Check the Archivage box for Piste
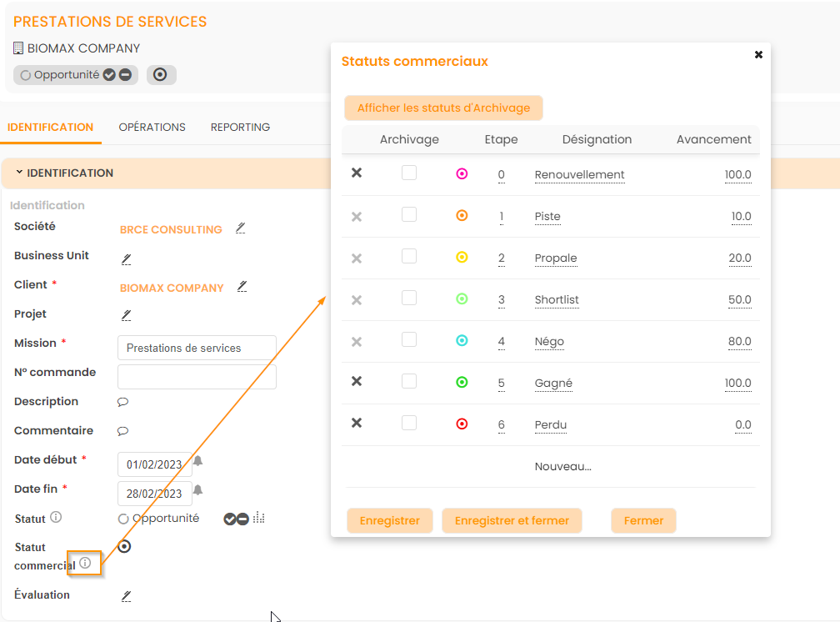Screen dimensions: 840x622 409,215
